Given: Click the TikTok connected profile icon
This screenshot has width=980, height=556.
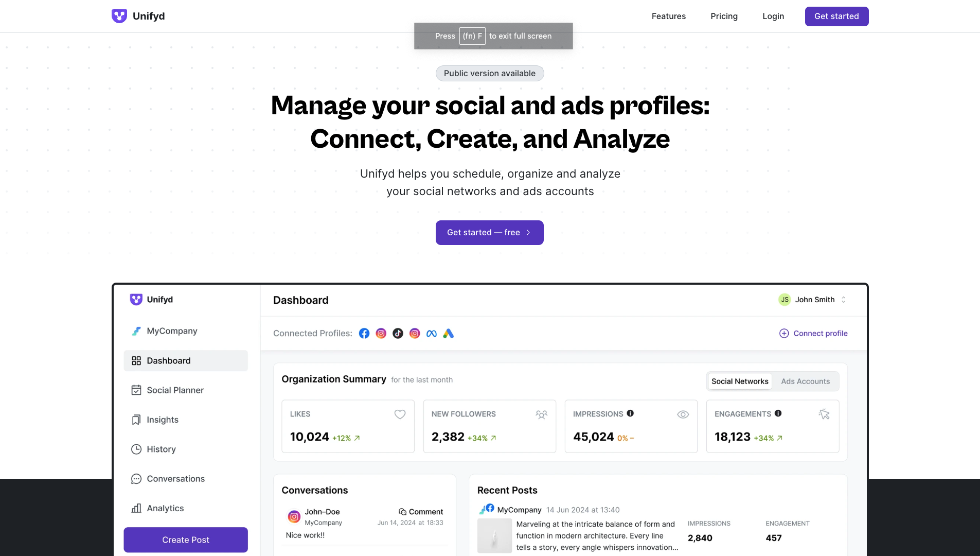Looking at the screenshot, I should (398, 334).
